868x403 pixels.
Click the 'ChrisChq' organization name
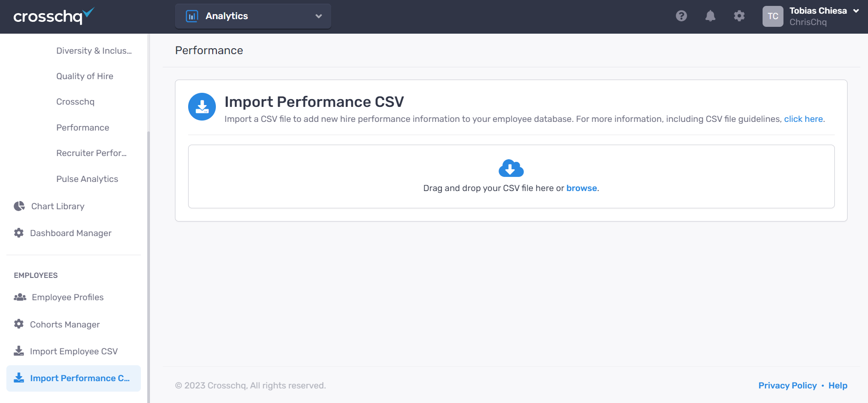[x=808, y=22]
